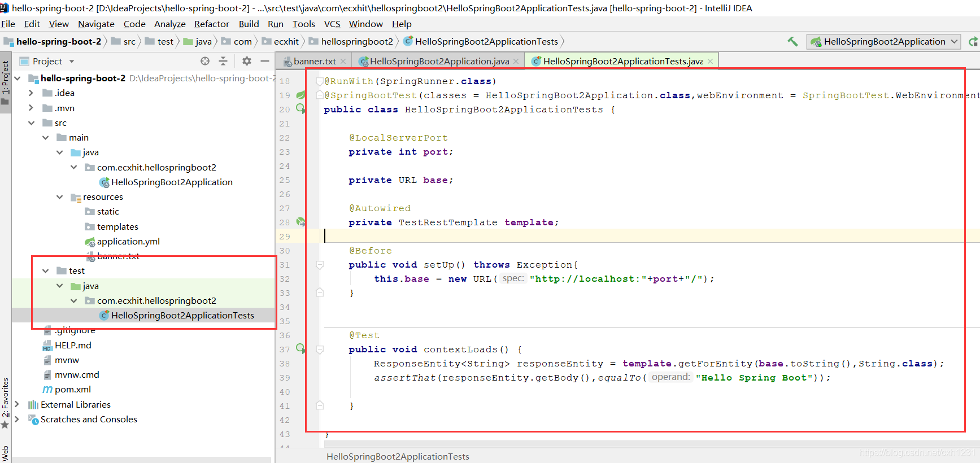Open the Refactor menu

[211, 24]
